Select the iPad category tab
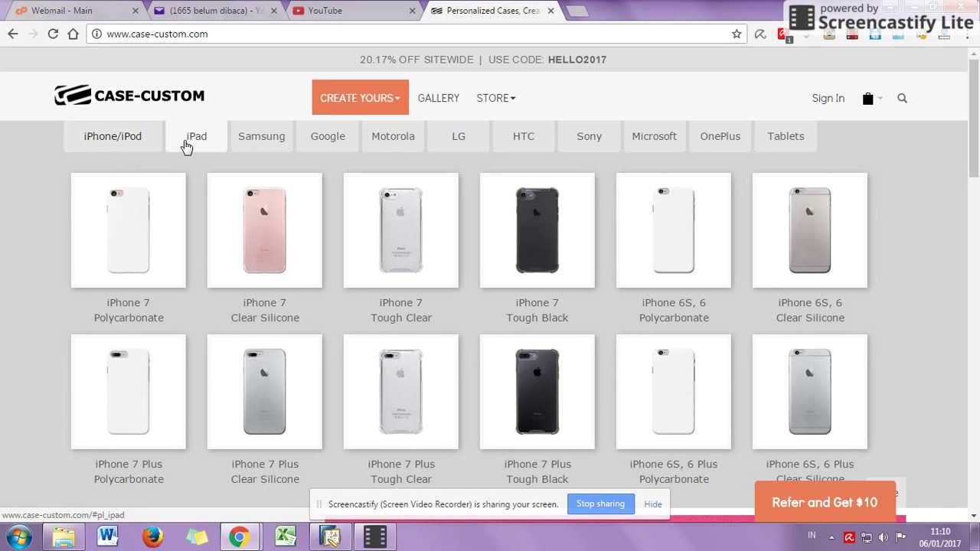The height and width of the screenshot is (551, 980). click(197, 136)
